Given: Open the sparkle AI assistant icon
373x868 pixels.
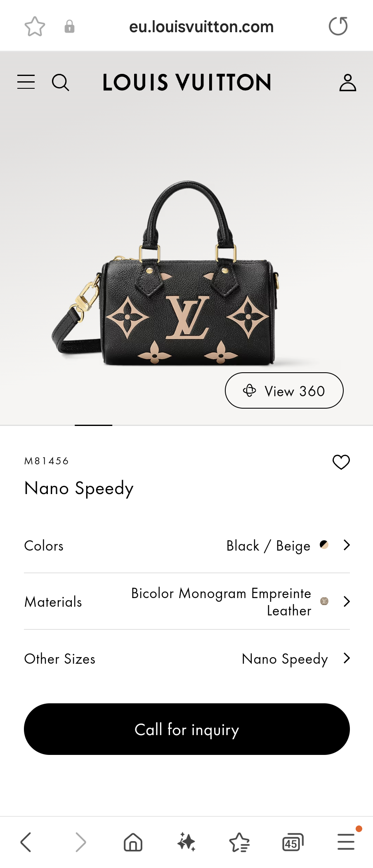Looking at the screenshot, I should (x=186, y=842).
